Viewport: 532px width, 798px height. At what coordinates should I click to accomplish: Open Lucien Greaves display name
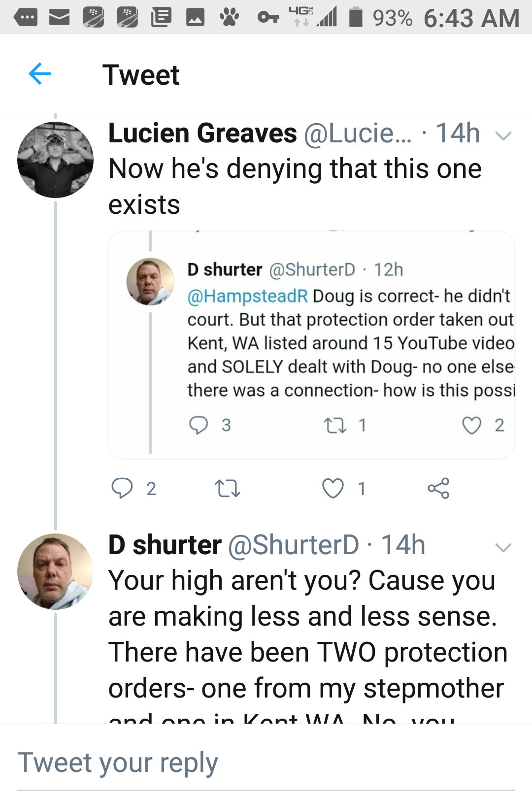[x=202, y=133]
